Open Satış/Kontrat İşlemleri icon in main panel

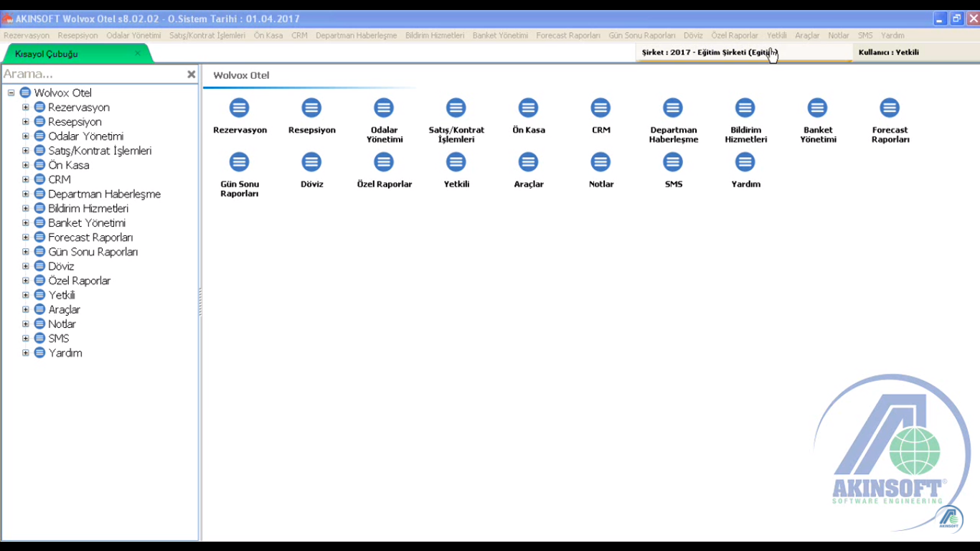pos(456,108)
